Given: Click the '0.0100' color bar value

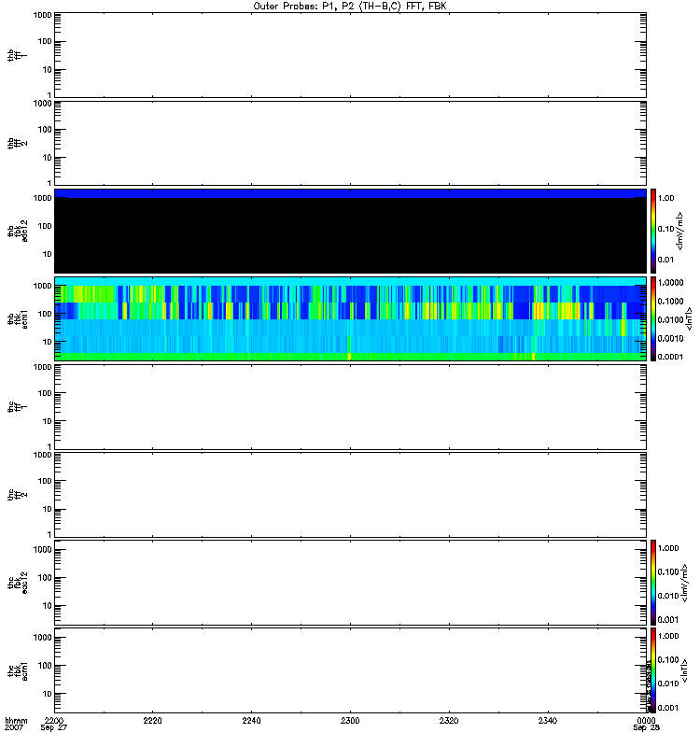Looking at the screenshot, I should click(670, 319).
